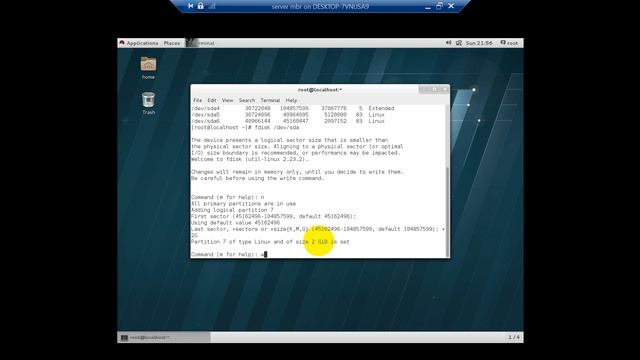The image size is (640, 360).
Task: Open the terminal File menu
Action: tap(198, 100)
